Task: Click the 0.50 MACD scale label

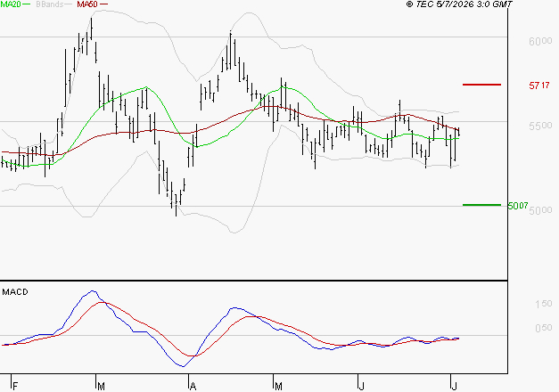Action: (543, 328)
